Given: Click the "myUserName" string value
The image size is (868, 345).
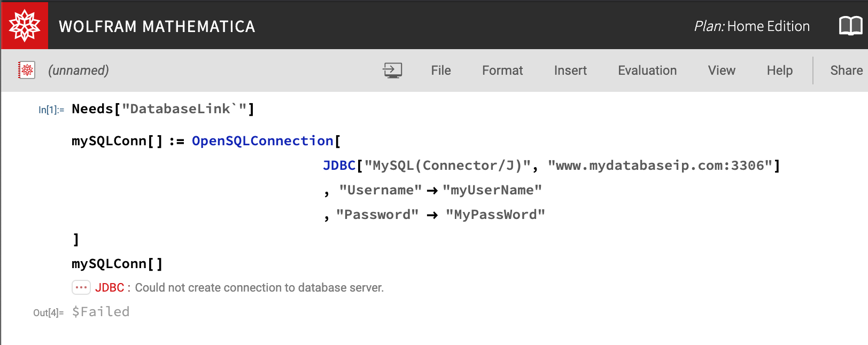Looking at the screenshot, I should [x=492, y=190].
